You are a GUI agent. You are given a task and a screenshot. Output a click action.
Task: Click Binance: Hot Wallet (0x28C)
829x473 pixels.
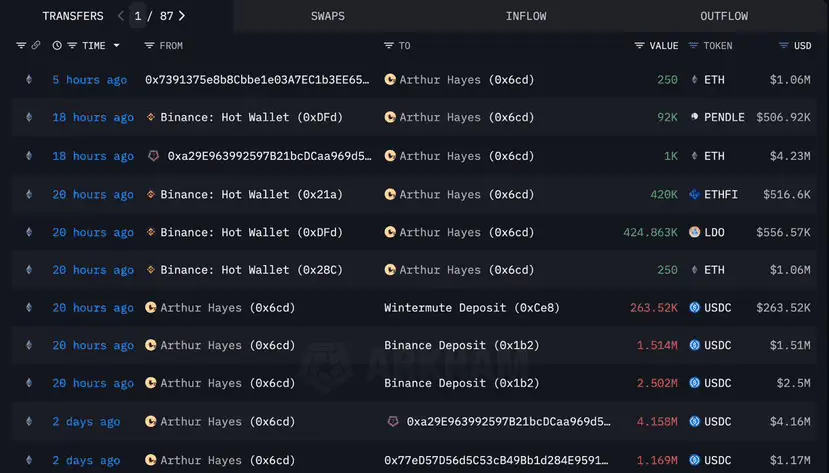point(252,270)
